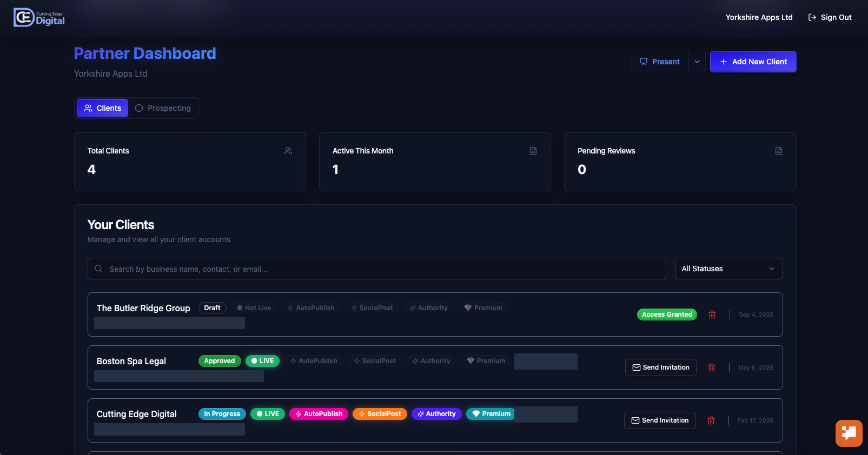This screenshot has height=455, width=868.
Task: Toggle Authority for Cutting Edge Digital
Action: click(x=436, y=414)
